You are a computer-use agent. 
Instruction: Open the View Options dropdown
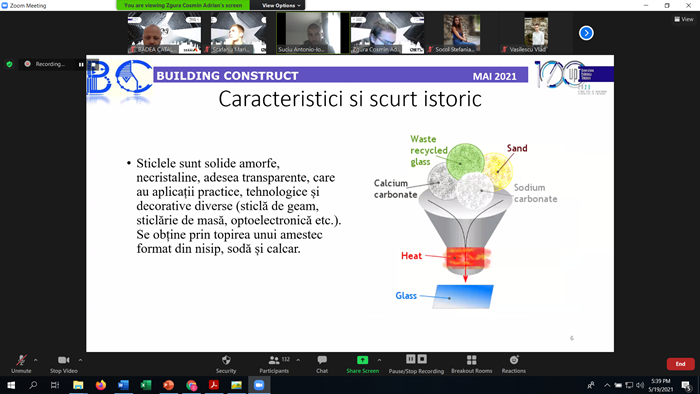tap(281, 5)
